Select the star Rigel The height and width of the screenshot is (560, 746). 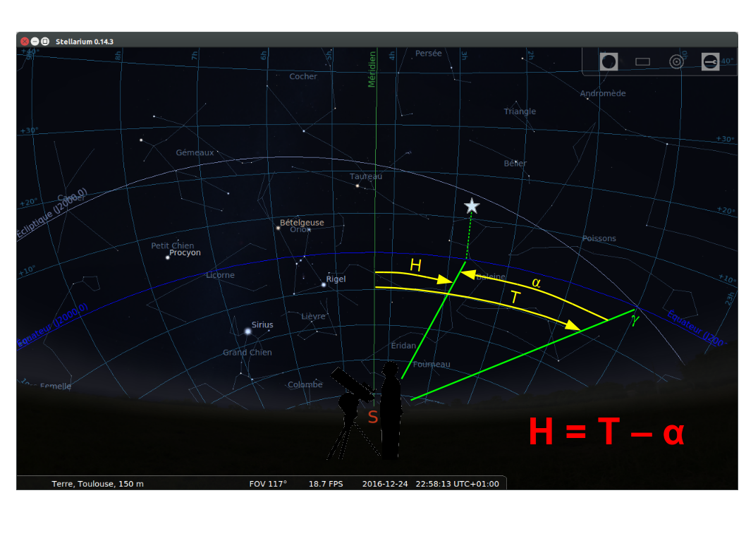pos(324,284)
